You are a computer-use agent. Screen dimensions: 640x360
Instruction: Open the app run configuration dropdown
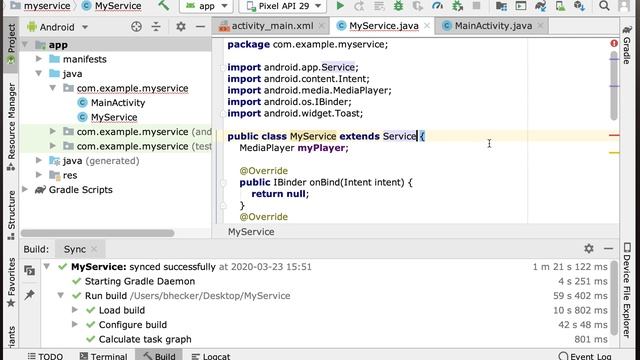(206, 6)
